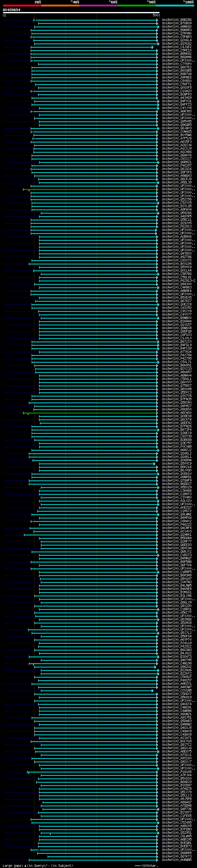Select label UniRef100_A2BH06
The image size is (197, 868).
(177, 236)
